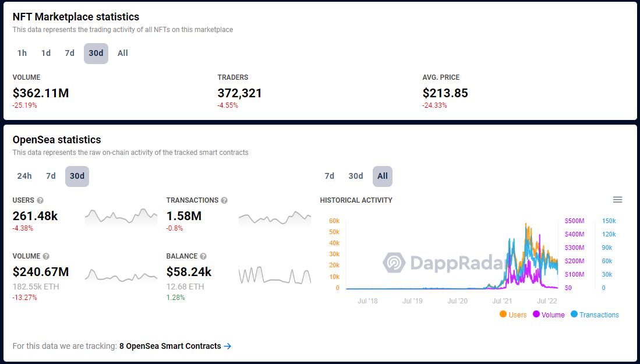Image resolution: width=640 pixels, height=364 pixels.
Task: Click the Jul '19 axis label
Action: (x=413, y=301)
